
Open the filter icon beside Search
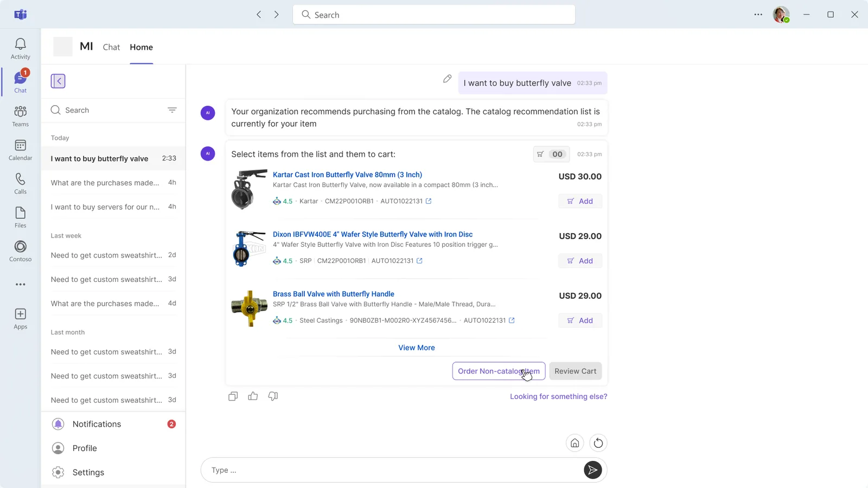(x=172, y=110)
